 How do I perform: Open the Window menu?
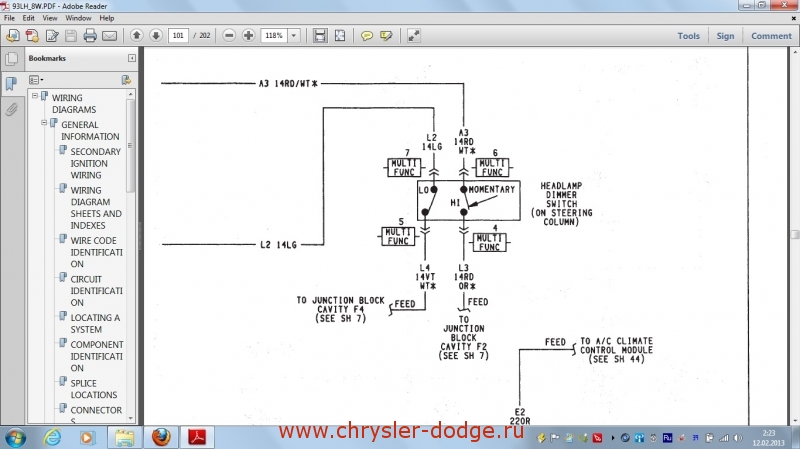(78, 18)
